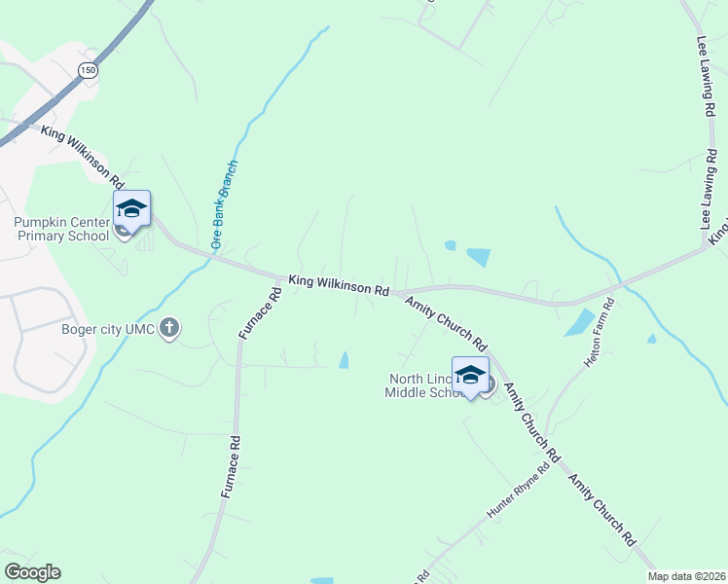Click the Hunter Rhyne Rd label
The height and width of the screenshot is (584, 728).
coord(518,490)
